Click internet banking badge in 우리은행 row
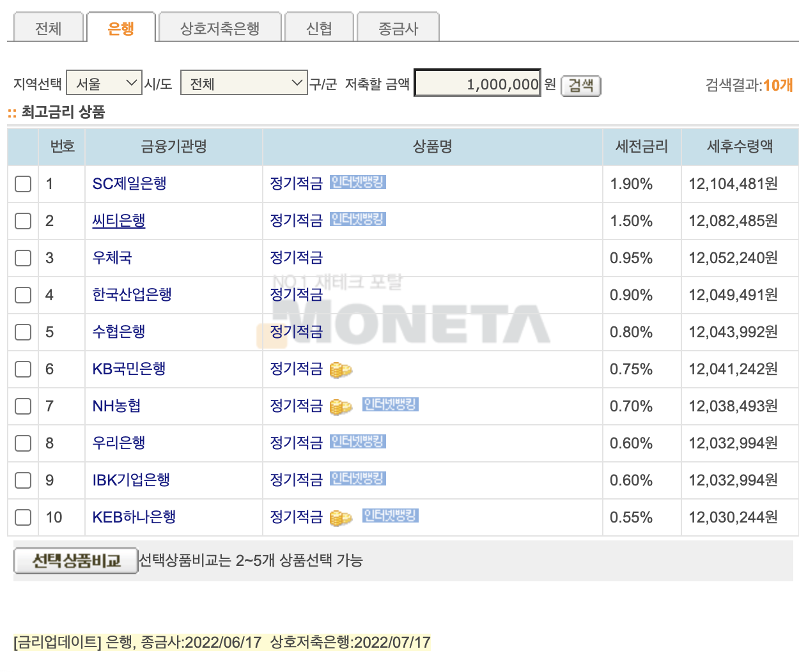The image size is (799, 672). pyautogui.click(x=358, y=442)
